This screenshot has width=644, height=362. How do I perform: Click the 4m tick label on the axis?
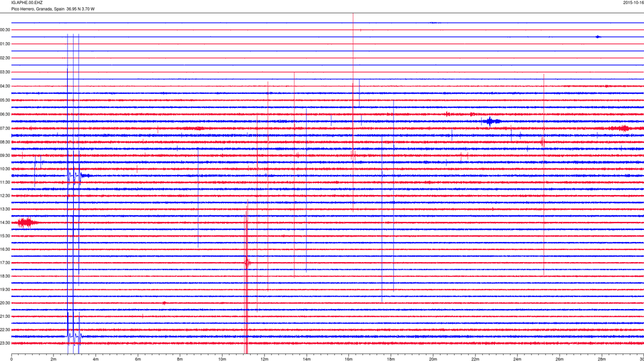pyautogui.click(x=96, y=359)
